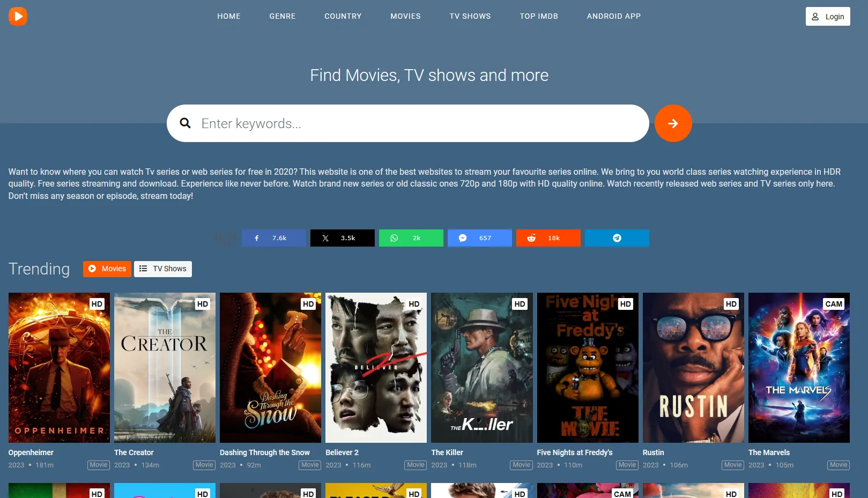Open the Oppenheimer movie page
The height and width of the screenshot is (498, 868).
pyautogui.click(x=58, y=368)
